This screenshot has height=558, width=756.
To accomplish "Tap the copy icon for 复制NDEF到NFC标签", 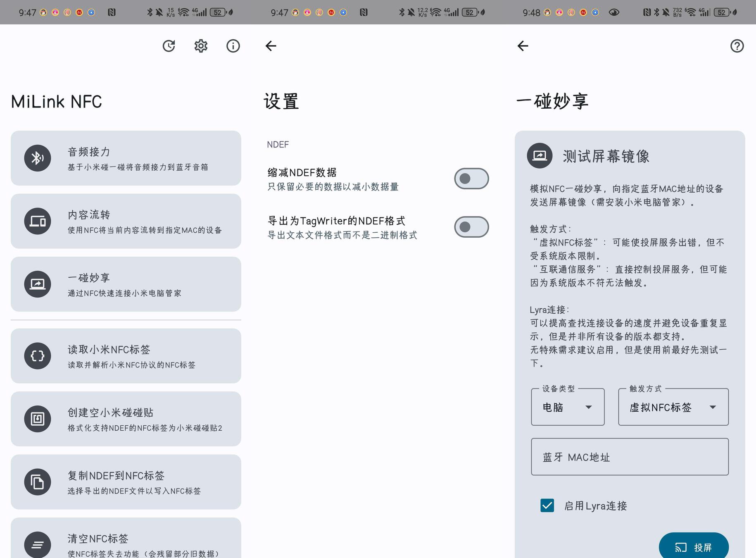I will click(38, 482).
